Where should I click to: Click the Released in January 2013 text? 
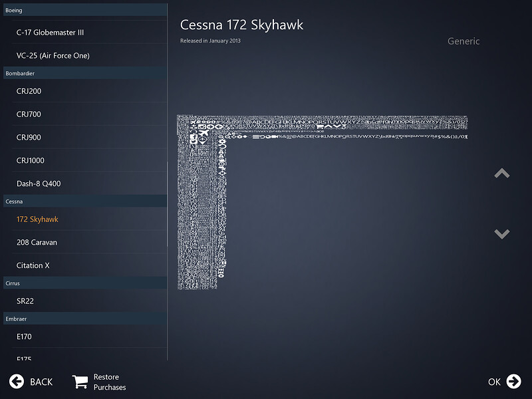tap(210, 41)
